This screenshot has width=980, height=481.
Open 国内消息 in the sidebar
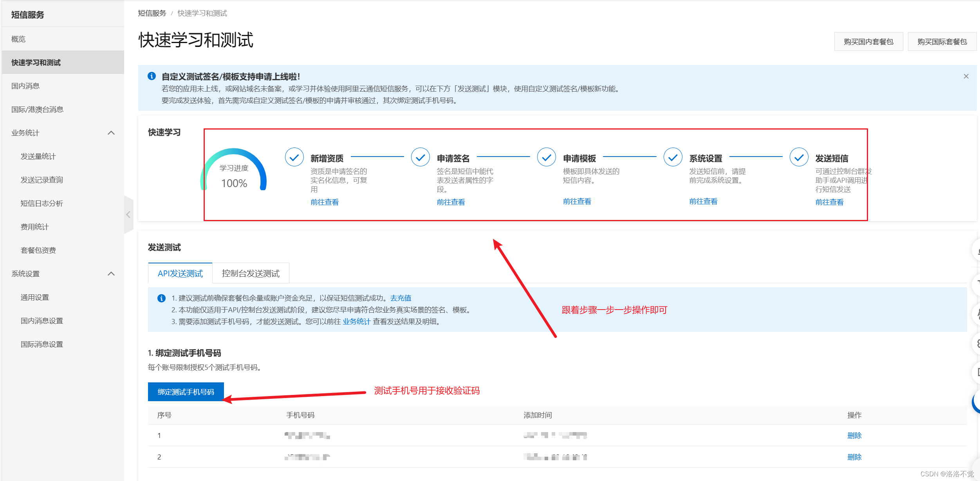pos(25,86)
